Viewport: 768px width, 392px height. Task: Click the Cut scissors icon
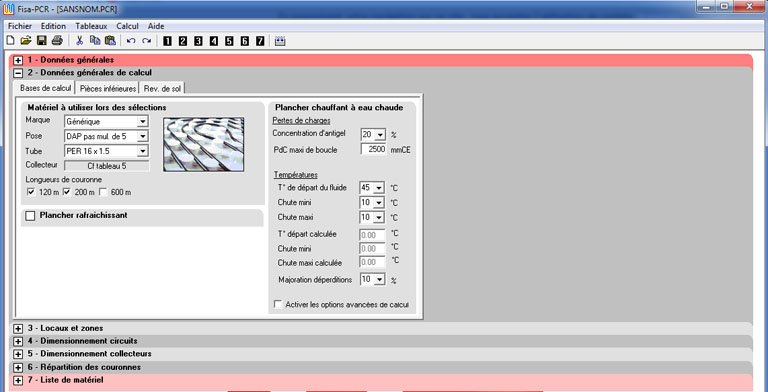[x=79, y=41]
